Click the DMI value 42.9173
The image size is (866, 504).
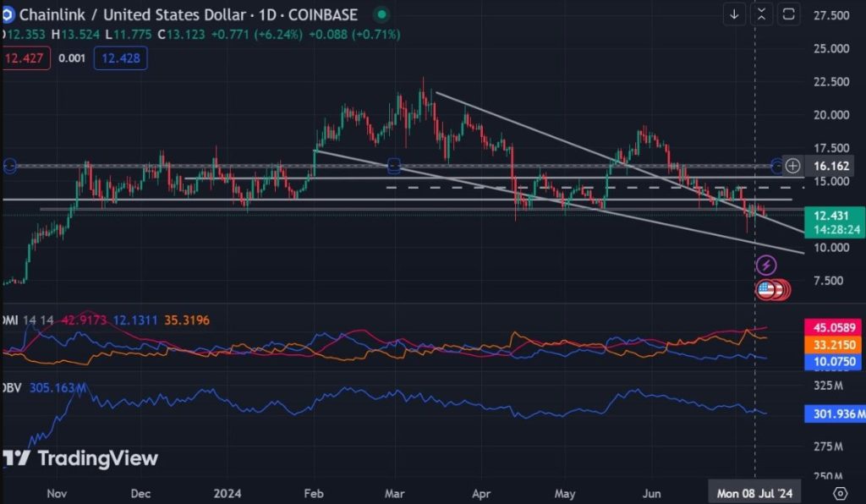point(84,320)
